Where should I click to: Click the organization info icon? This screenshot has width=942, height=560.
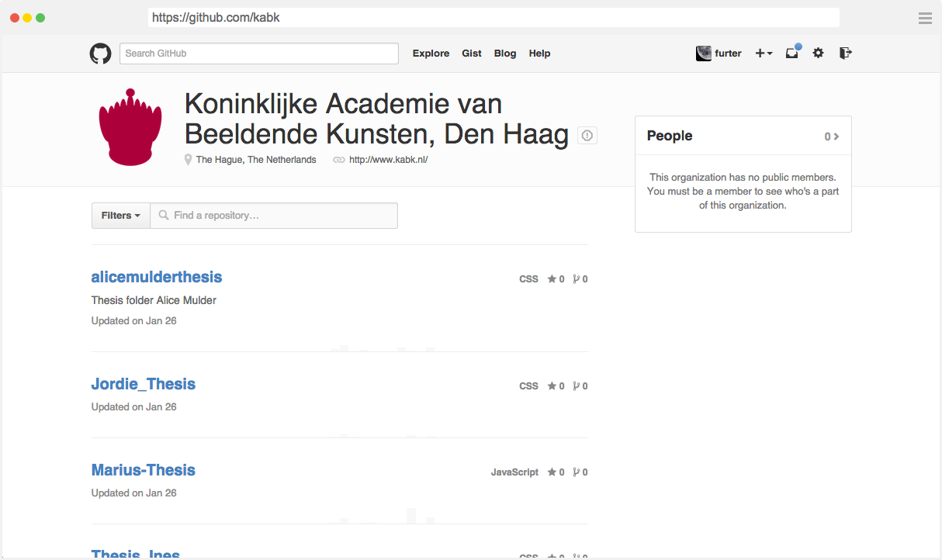point(587,136)
